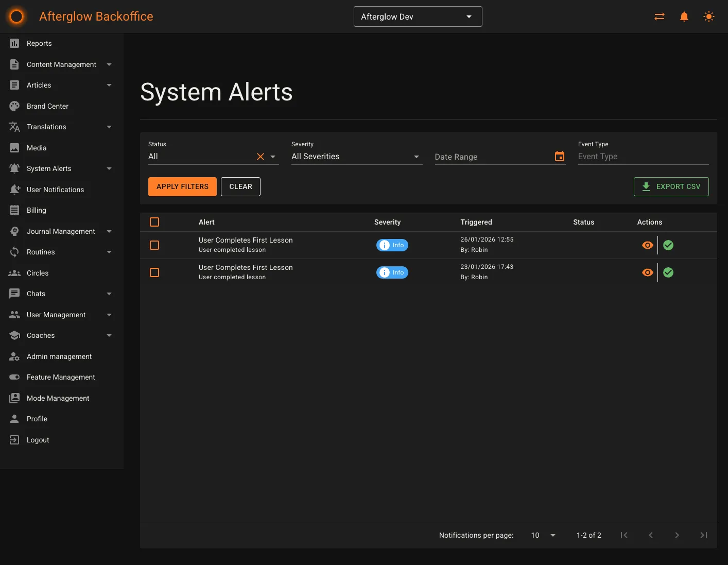
Task: Click the notifications bell icon
Action: tap(684, 16)
